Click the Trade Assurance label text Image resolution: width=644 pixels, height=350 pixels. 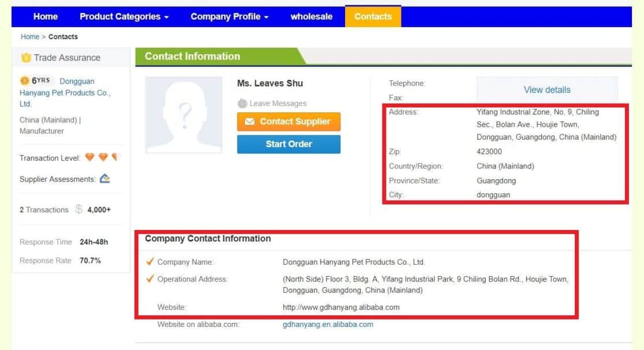coord(67,58)
